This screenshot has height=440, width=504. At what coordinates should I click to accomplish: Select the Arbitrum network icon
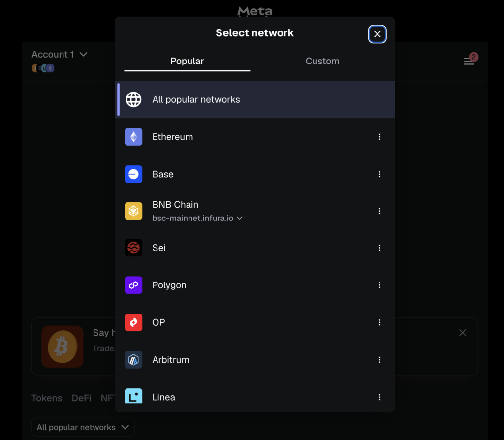pyautogui.click(x=133, y=360)
